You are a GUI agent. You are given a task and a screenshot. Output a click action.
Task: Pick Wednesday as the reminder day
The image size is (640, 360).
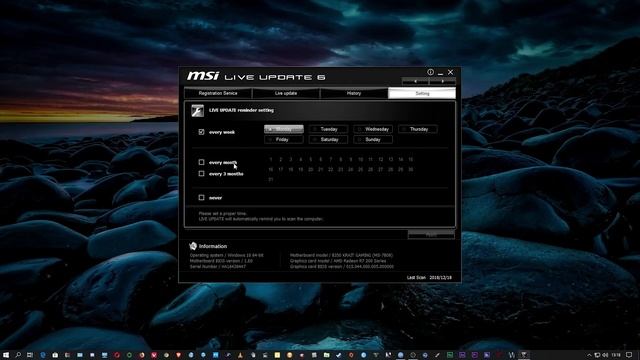tap(373, 129)
